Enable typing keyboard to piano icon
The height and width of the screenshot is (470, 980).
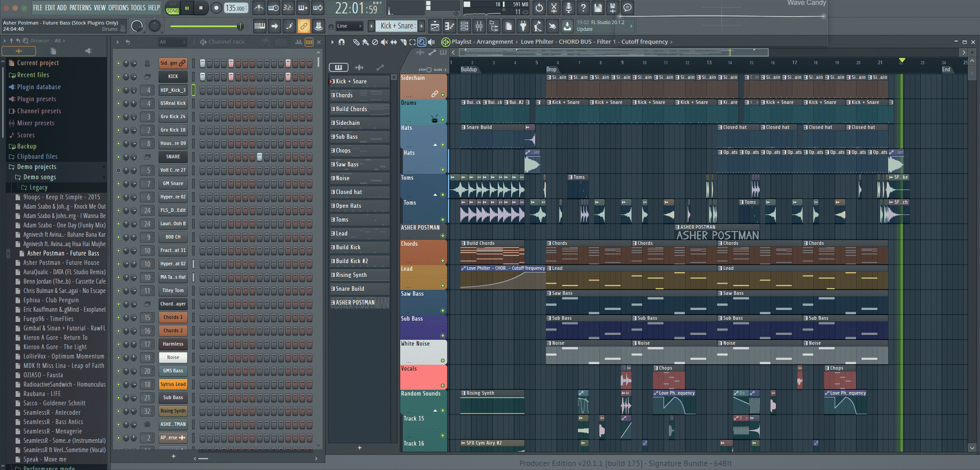click(259, 26)
